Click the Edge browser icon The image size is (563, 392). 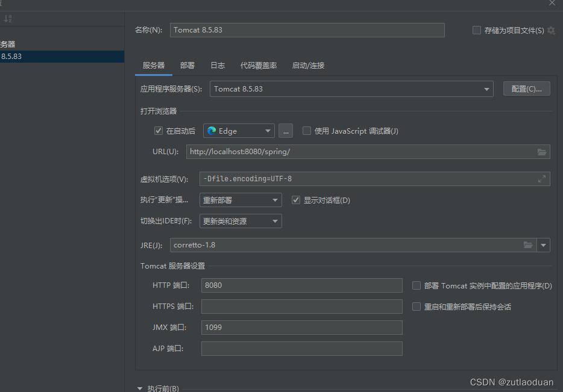212,131
